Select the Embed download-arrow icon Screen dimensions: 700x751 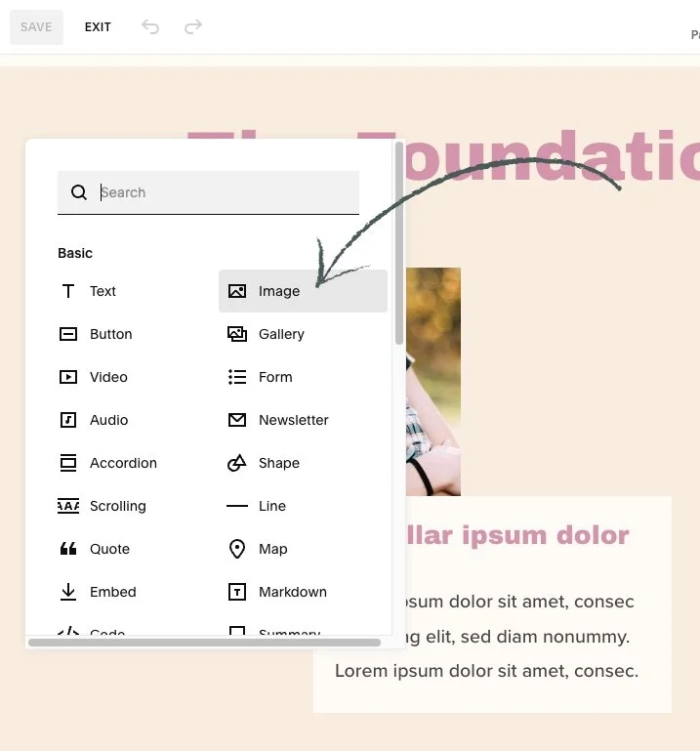click(x=68, y=592)
